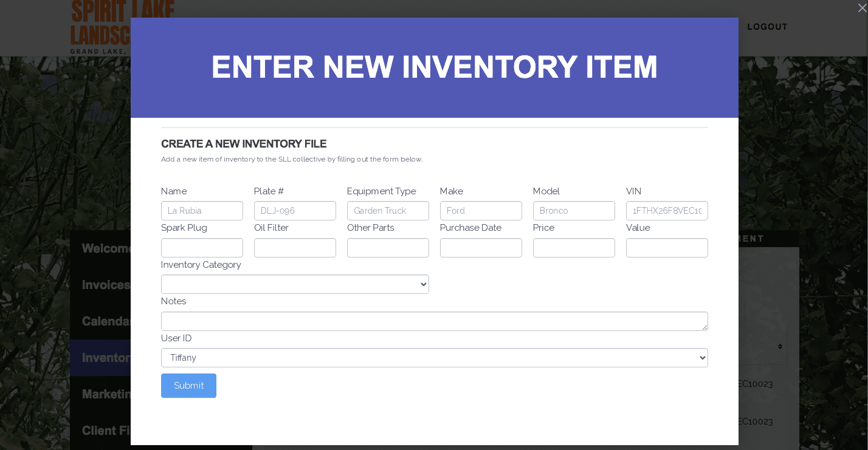Click the Name input field
The height and width of the screenshot is (450, 868).
click(202, 211)
